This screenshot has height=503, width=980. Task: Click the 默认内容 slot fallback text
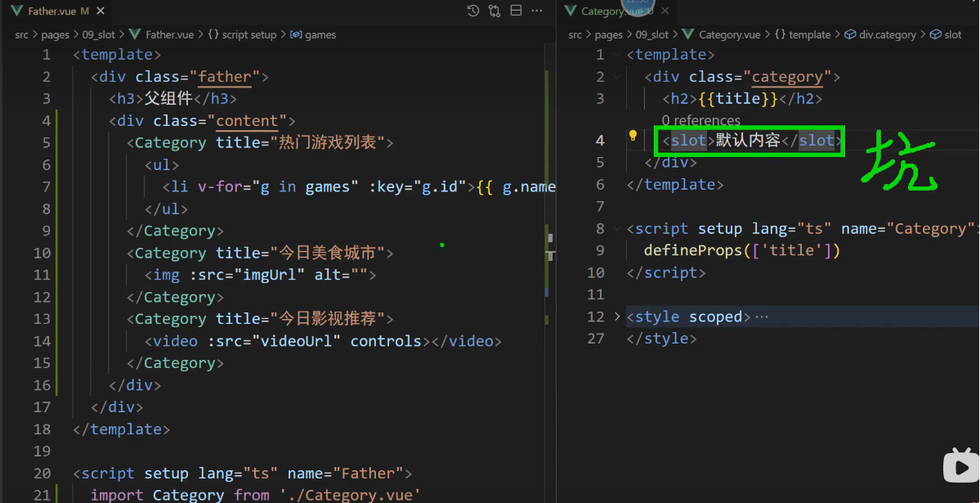(x=748, y=141)
